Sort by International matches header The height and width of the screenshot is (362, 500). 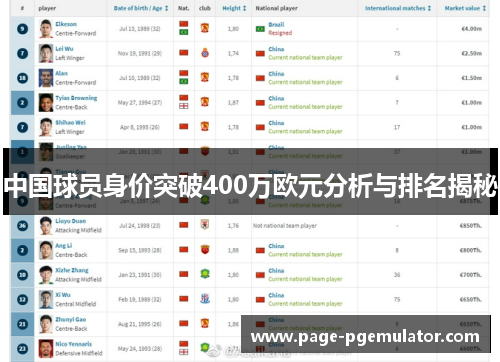(398, 8)
